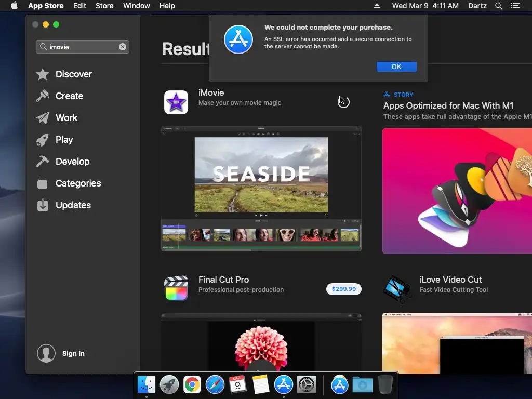Click the Sign In link
Screen dimensions: 532x399
coord(73,353)
